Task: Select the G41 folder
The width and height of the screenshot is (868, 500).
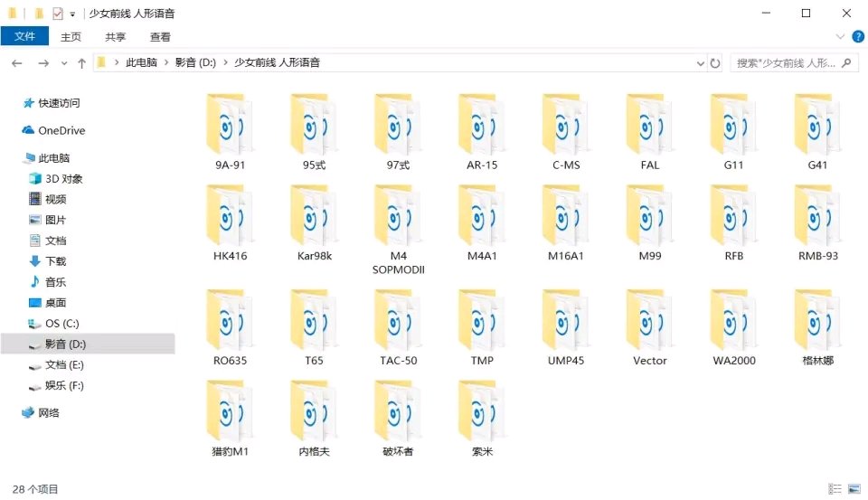Action: (818, 132)
